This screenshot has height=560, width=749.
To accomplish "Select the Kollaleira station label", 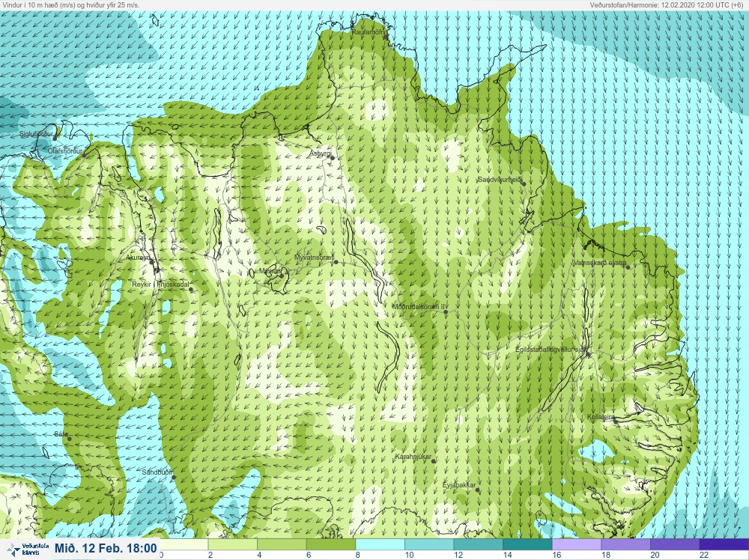I will [601, 417].
